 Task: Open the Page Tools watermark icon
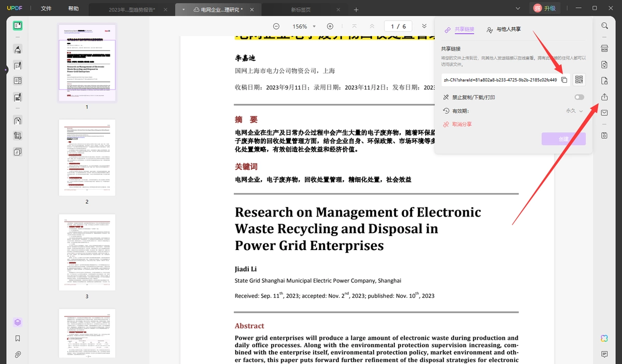tap(18, 152)
